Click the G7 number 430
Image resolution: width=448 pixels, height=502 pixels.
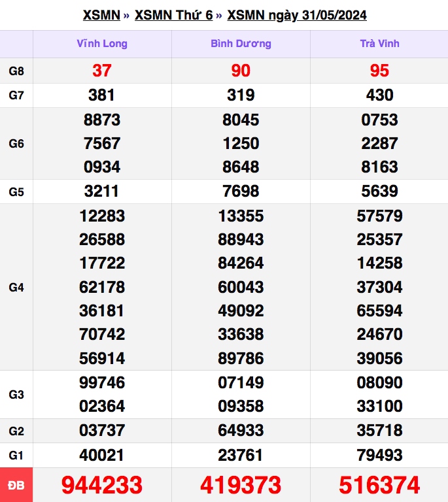tap(379, 95)
